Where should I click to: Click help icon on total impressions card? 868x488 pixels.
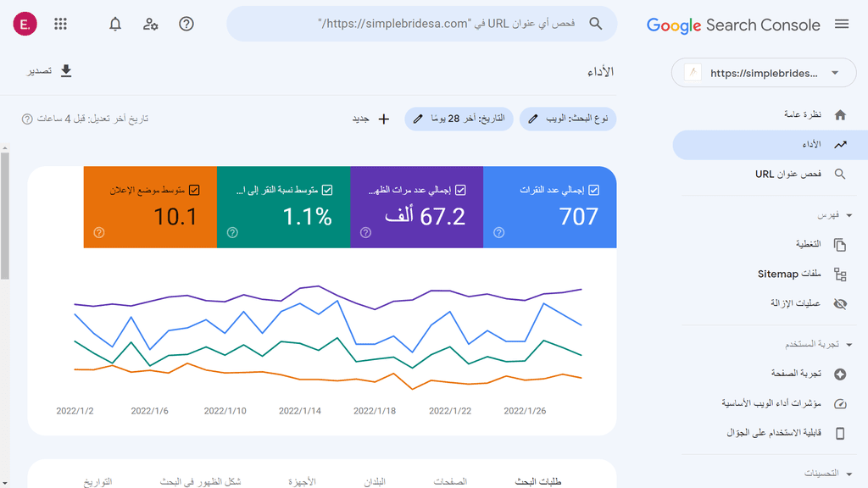pyautogui.click(x=365, y=232)
